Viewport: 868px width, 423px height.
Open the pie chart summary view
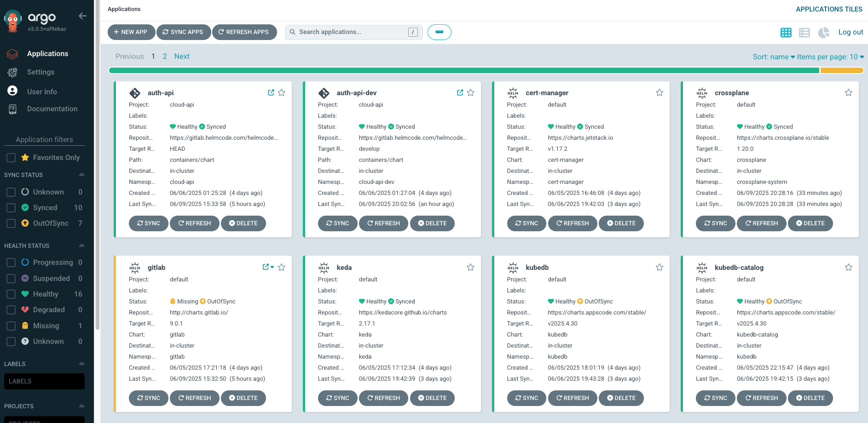(824, 32)
